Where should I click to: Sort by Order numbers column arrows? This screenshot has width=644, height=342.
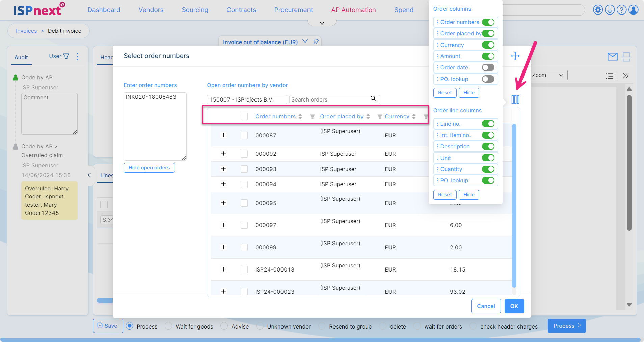click(x=300, y=117)
